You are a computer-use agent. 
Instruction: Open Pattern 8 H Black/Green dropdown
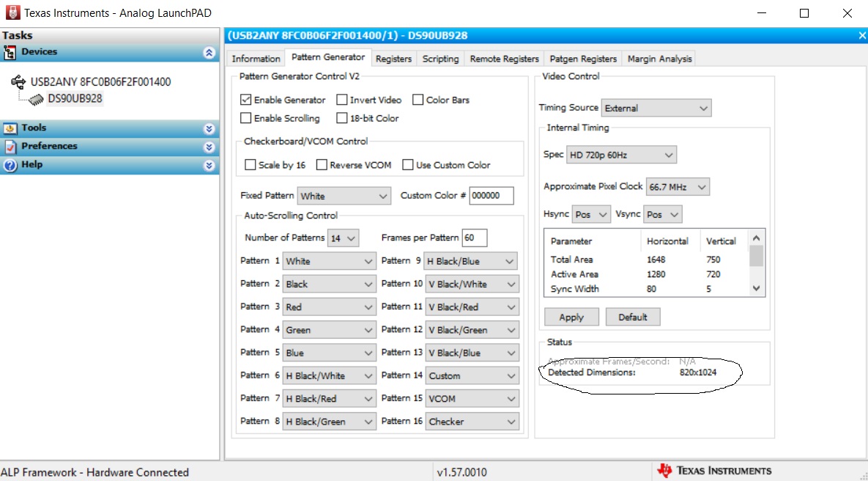click(330, 422)
